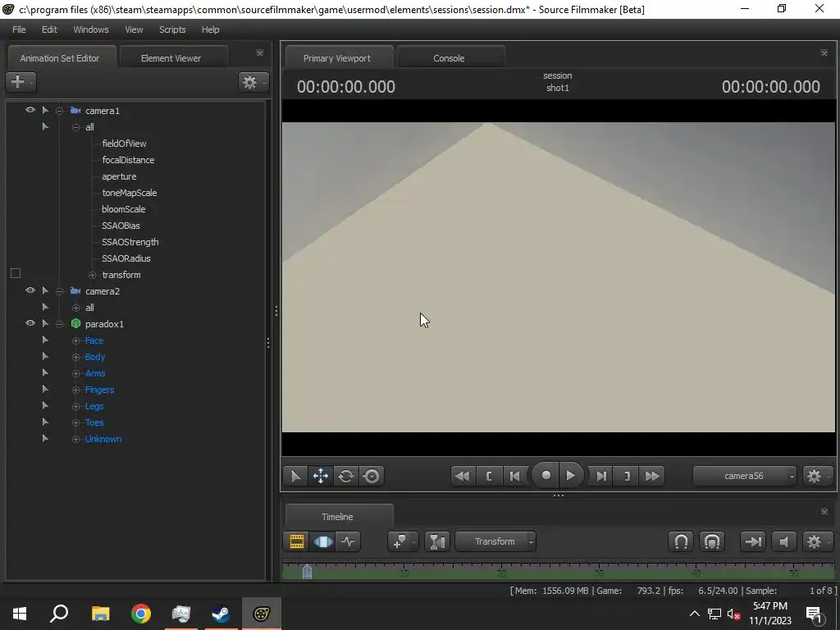The image size is (840, 630).
Task: Click the add animation set plus button
Action: click(x=21, y=82)
